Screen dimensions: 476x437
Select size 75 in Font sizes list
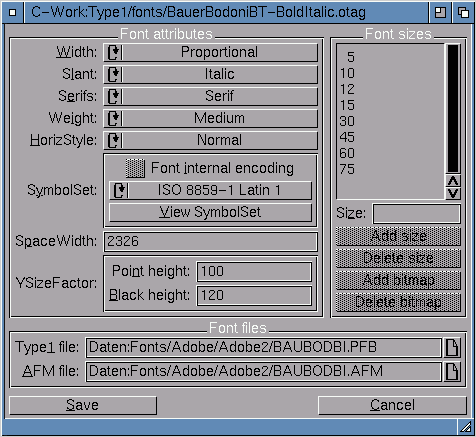[390, 169]
